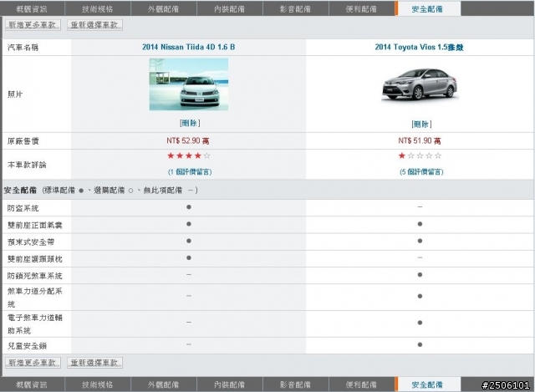Screen dimensions: 535x392
Task: Click the bottom 新增更多車款 button
Action: pyautogui.click(x=33, y=362)
